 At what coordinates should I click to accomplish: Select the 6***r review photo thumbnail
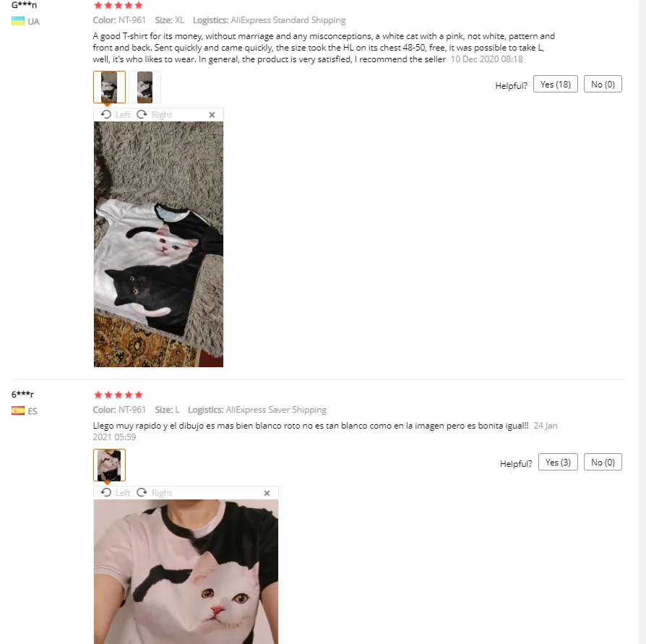point(109,465)
